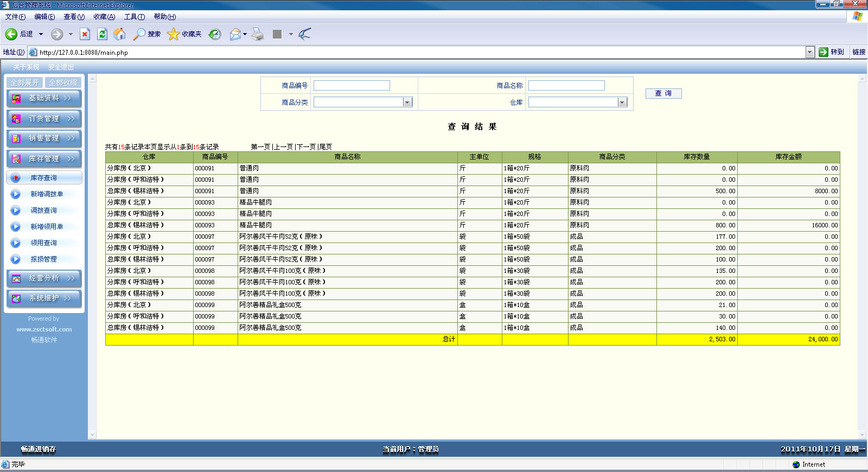Screen dimensions: 868x472
Task: Open the 新增调拨单 sidebar link
Action: pyautogui.click(x=47, y=194)
